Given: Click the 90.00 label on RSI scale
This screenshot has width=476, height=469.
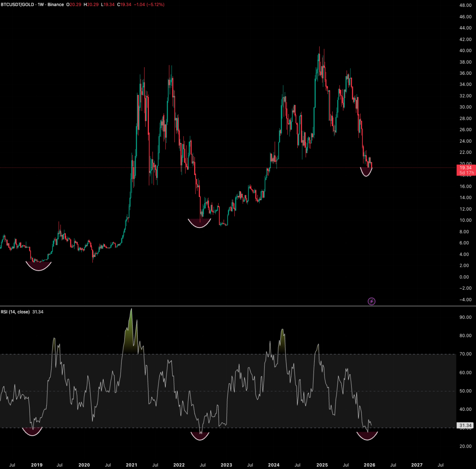Looking at the screenshot, I should pyautogui.click(x=465, y=317).
